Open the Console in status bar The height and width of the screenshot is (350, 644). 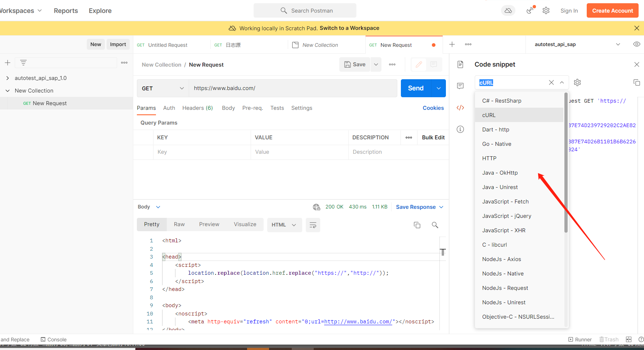click(x=54, y=340)
